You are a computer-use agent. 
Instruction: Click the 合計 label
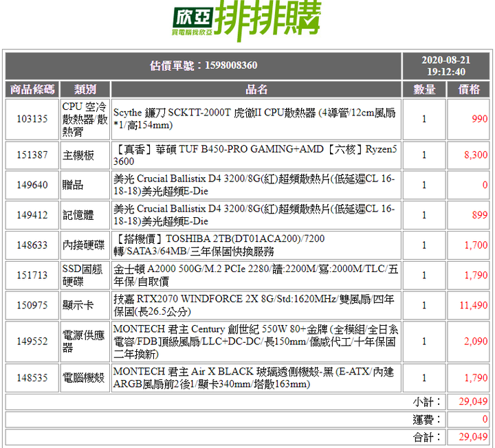click(426, 437)
